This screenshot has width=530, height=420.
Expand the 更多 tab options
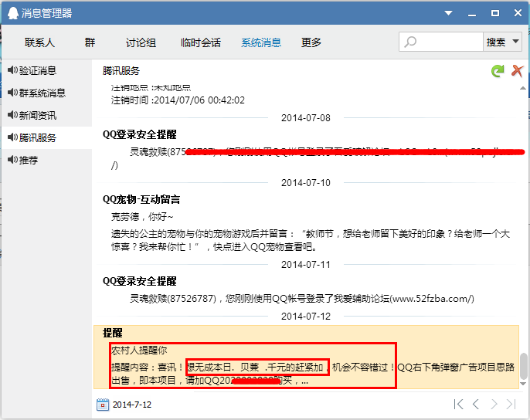[311, 42]
